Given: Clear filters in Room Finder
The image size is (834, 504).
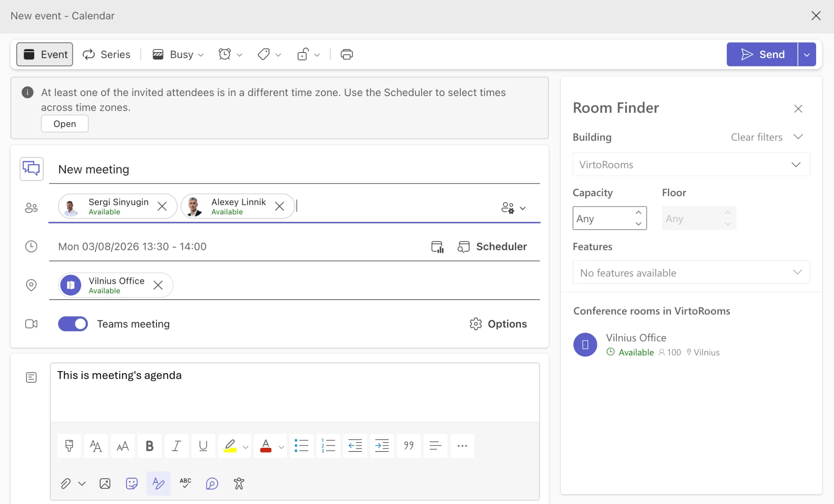Looking at the screenshot, I should click(757, 137).
